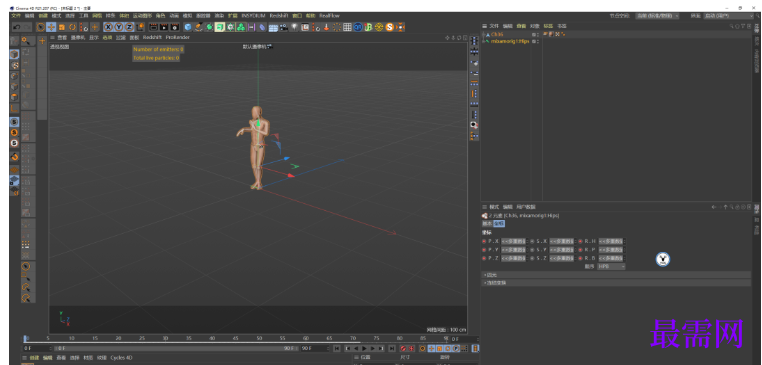Expand the freeze transformation section
Viewport: 762px width, 365px height.
[616, 282]
